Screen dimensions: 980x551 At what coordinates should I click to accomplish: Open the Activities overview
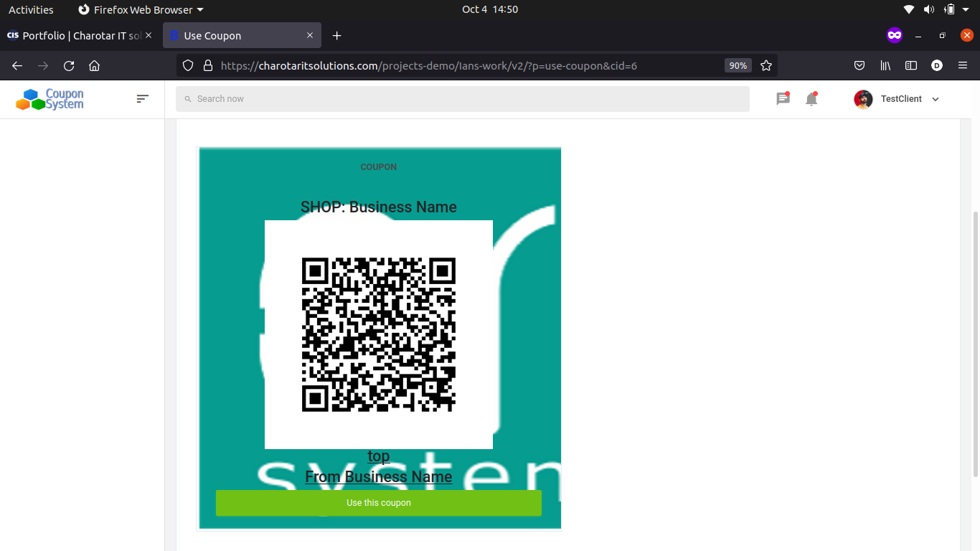(31, 9)
